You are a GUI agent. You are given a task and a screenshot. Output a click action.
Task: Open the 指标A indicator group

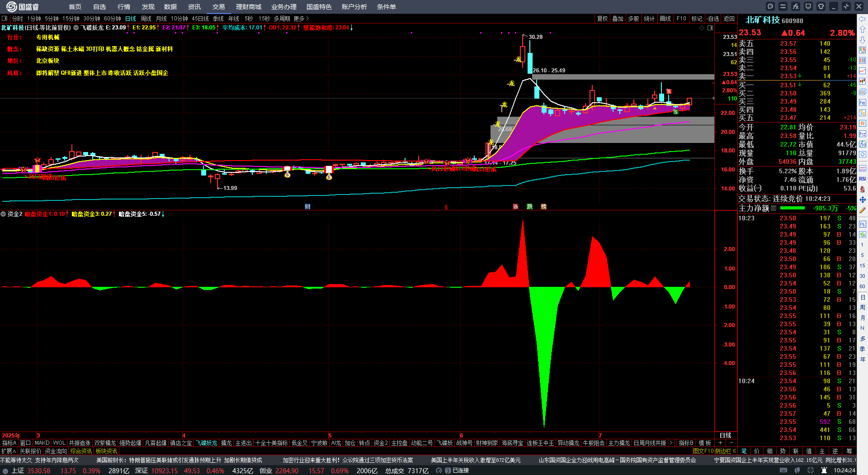point(9,443)
